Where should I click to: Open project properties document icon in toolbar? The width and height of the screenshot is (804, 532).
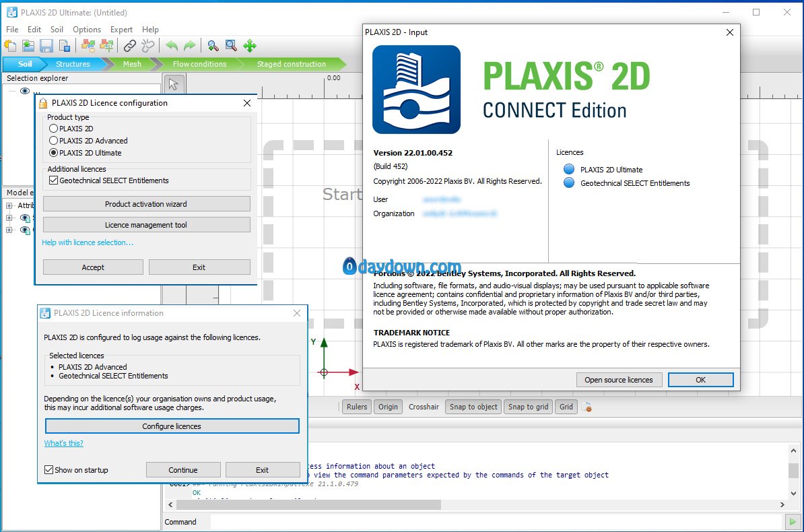coord(65,46)
